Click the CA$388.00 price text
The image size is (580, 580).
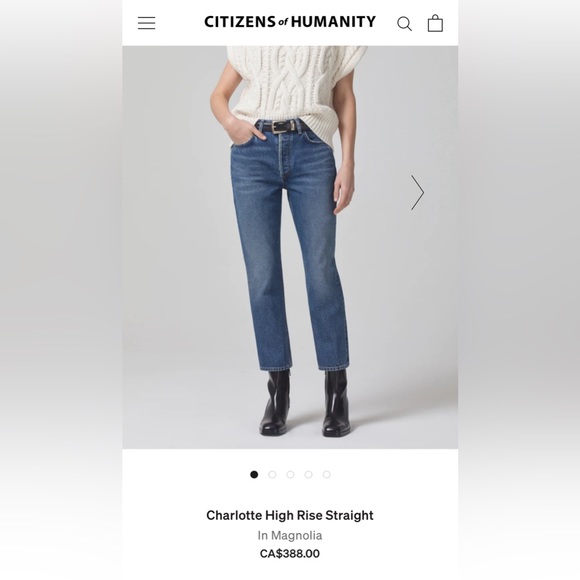pyautogui.click(x=290, y=554)
